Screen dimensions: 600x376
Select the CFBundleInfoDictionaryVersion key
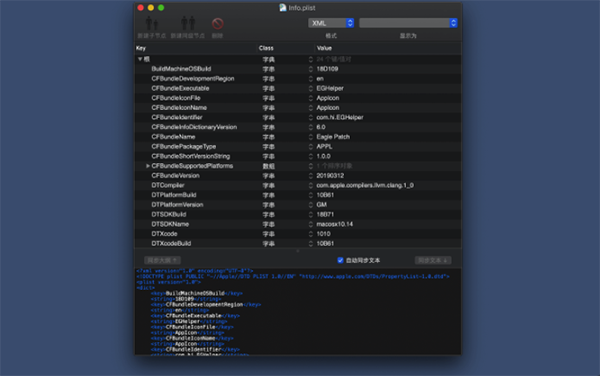pos(194,127)
